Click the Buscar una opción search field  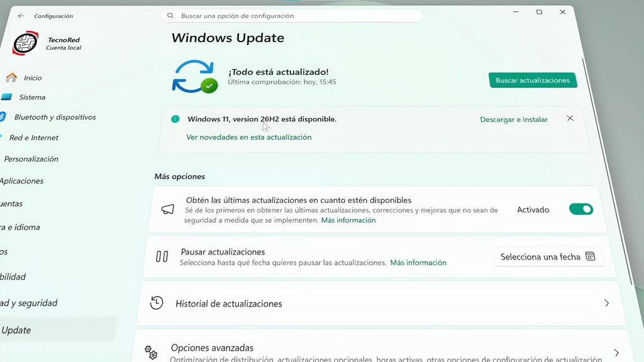click(x=292, y=16)
